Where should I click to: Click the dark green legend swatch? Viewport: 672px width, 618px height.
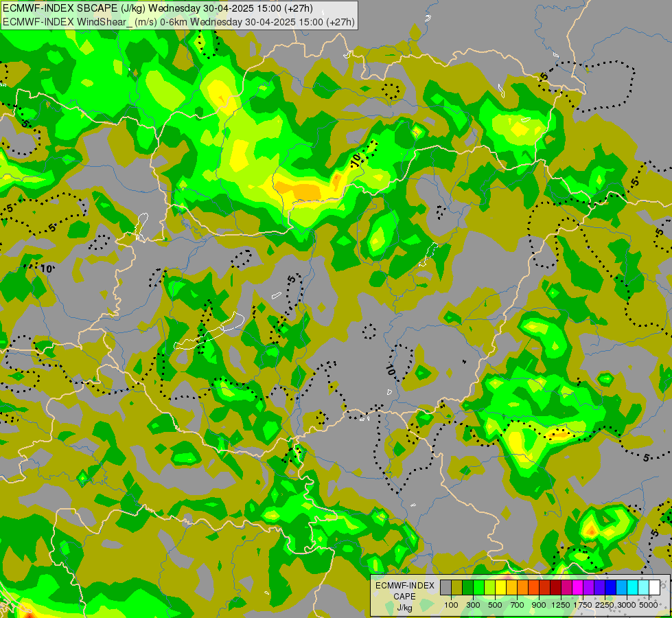click(467, 587)
